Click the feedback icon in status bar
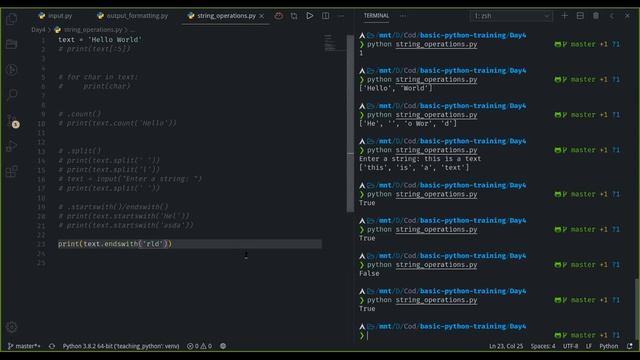Screen dimensions: 640x360 tap(223, 346)
